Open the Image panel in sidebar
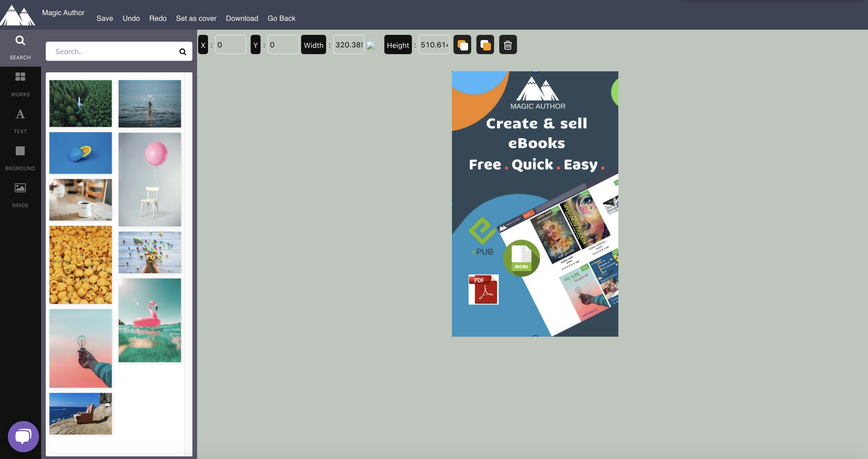The height and width of the screenshot is (459, 868). pyautogui.click(x=20, y=195)
